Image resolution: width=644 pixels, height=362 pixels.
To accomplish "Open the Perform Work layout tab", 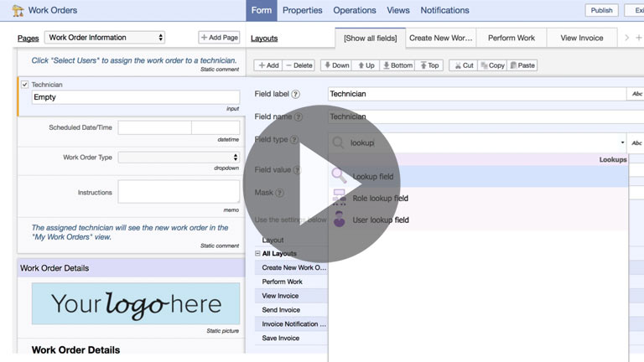I will 512,39.
